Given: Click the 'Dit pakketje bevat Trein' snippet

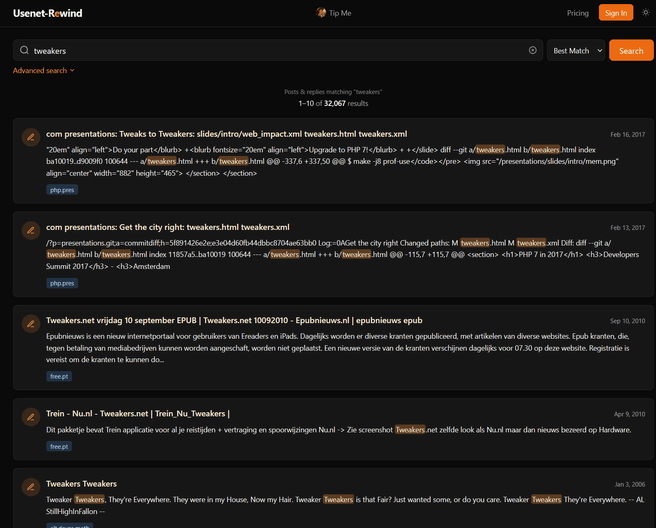Looking at the screenshot, I should 338,430.
